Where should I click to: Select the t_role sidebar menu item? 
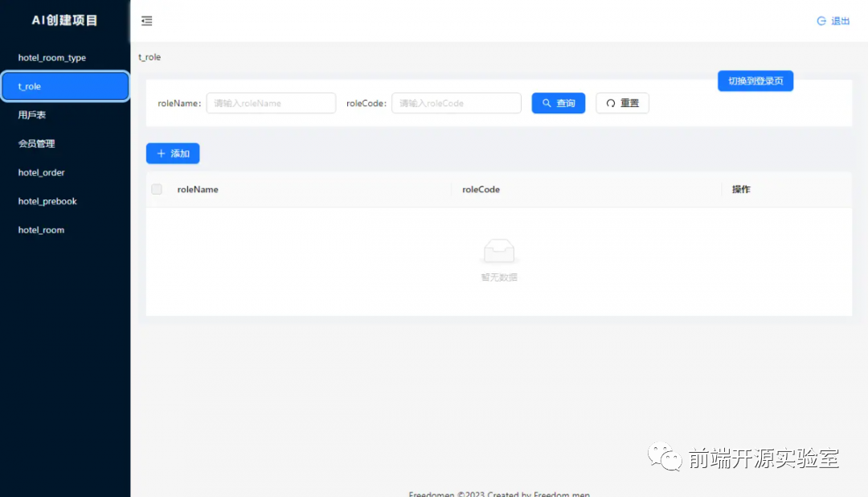(x=64, y=86)
